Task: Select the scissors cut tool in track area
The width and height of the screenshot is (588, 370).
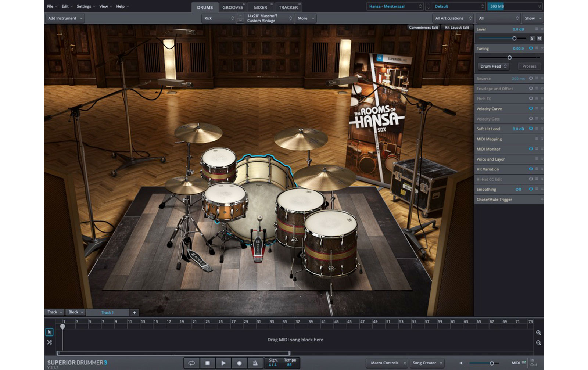Action: click(x=49, y=342)
